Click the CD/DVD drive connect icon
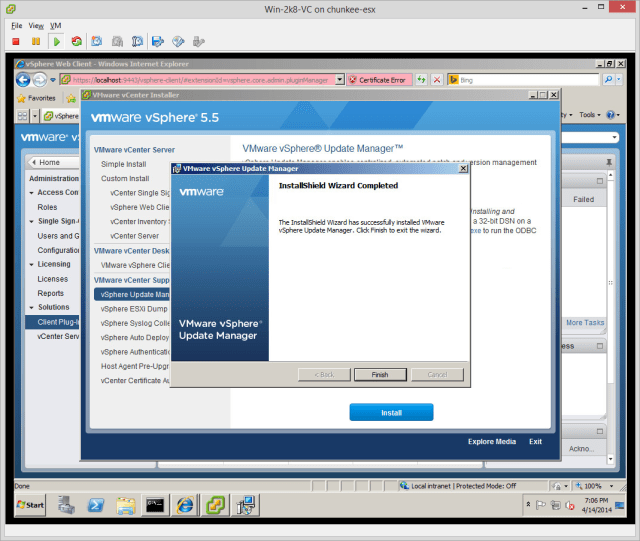The image size is (640, 541). [178, 41]
